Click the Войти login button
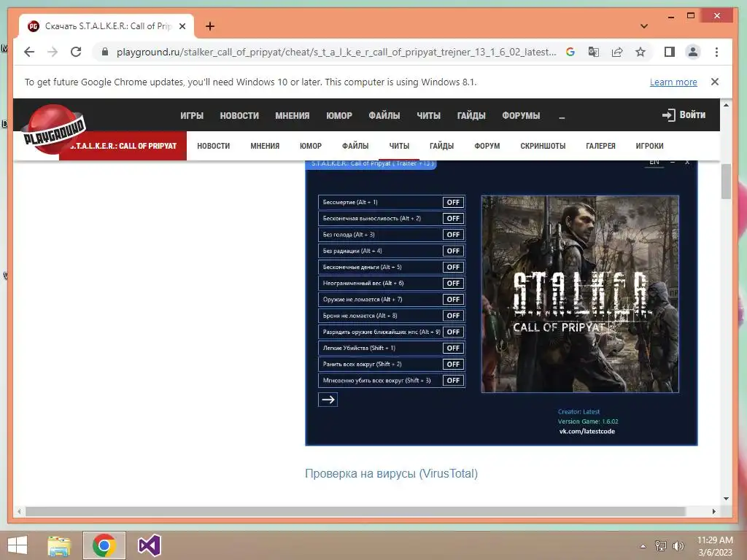 click(684, 114)
